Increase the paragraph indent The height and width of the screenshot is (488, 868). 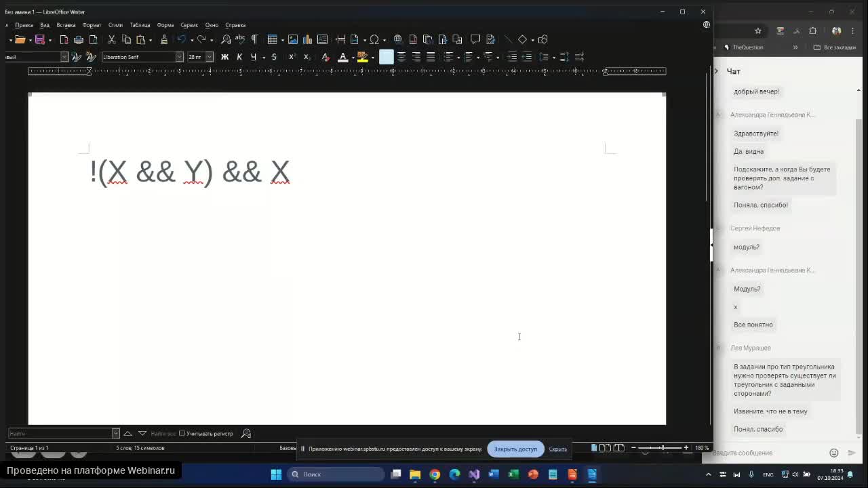(x=512, y=57)
